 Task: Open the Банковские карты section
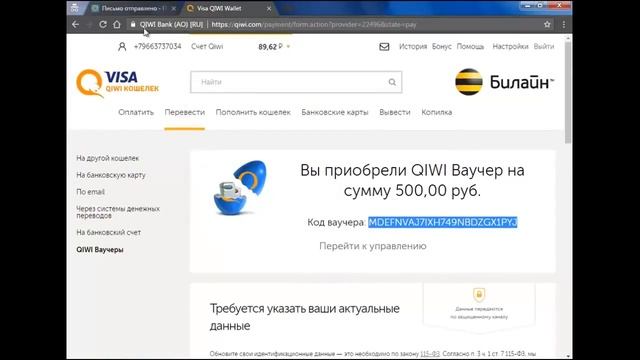(x=335, y=112)
